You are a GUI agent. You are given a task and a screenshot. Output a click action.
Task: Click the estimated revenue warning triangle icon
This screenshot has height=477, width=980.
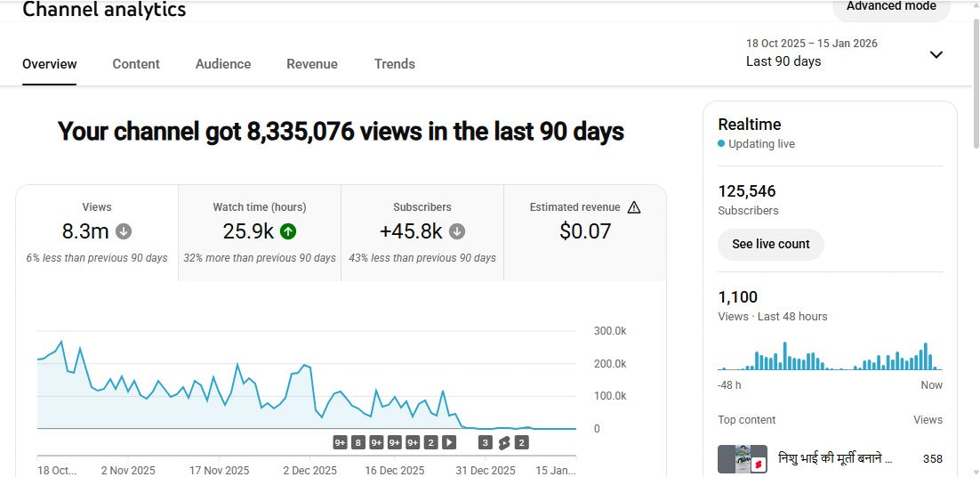pos(634,207)
